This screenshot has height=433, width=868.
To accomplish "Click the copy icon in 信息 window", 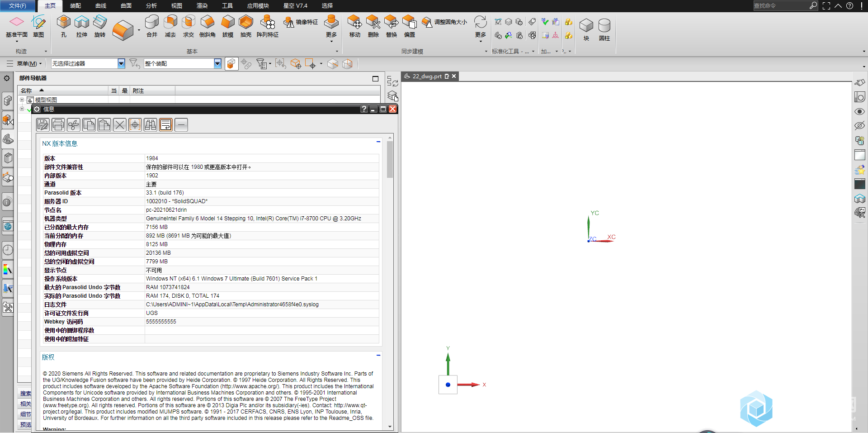I will 89,124.
